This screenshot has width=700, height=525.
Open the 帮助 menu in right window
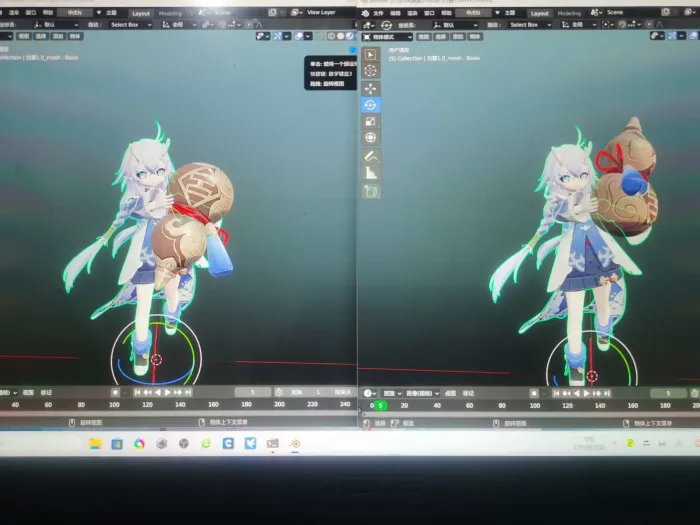tap(446, 13)
